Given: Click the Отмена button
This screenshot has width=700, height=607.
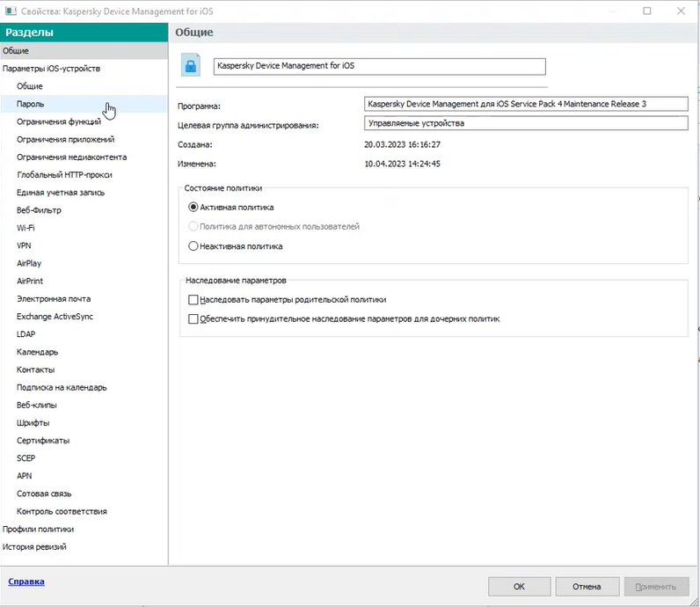Looking at the screenshot, I should pos(587,587).
